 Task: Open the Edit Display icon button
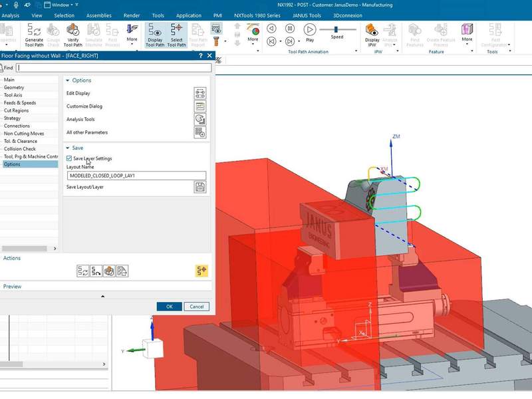point(200,93)
